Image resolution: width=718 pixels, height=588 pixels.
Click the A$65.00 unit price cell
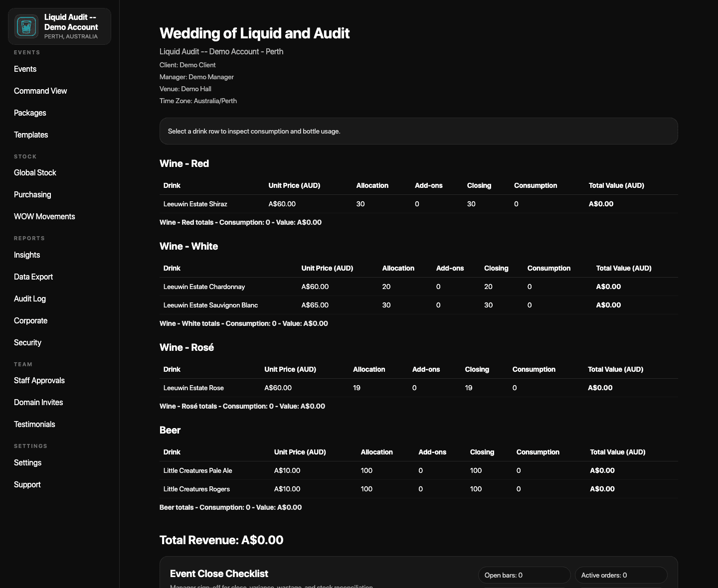[x=315, y=305]
